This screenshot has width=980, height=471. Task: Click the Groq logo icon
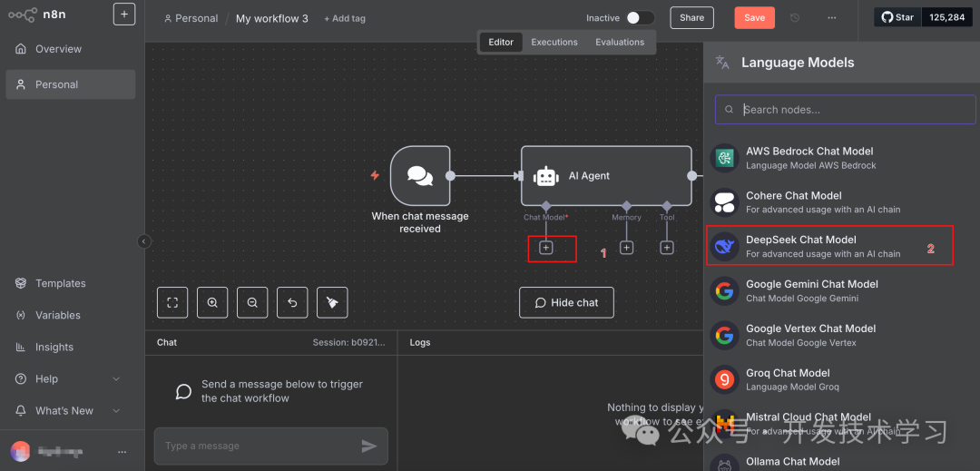[725, 379]
